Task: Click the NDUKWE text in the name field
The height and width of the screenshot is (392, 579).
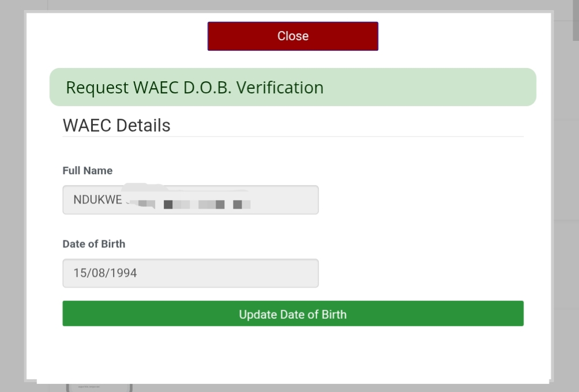Action: pyautogui.click(x=97, y=200)
